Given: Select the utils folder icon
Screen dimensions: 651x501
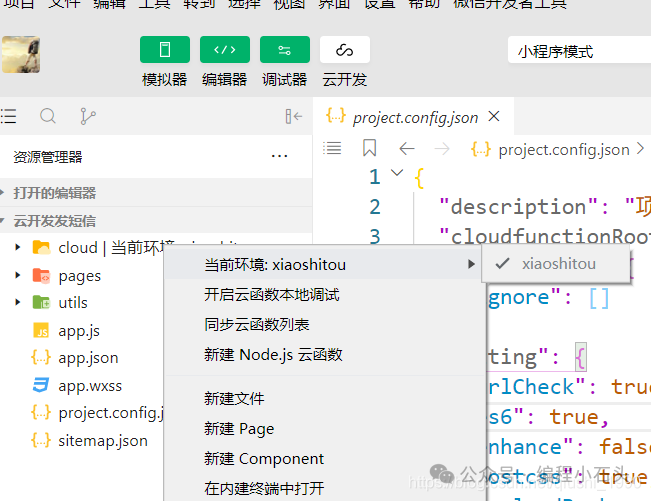Looking at the screenshot, I should tap(41, 302).
